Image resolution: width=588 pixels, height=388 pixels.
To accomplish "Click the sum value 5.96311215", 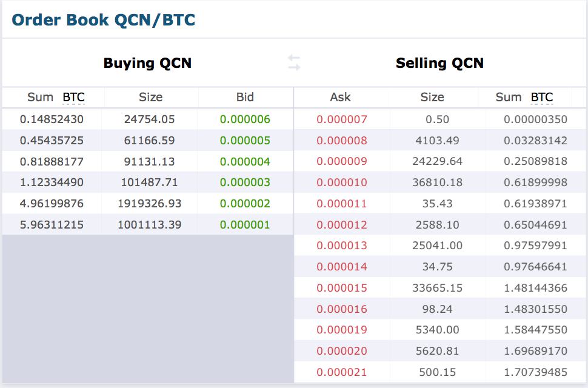I will (x=52, y=225).
